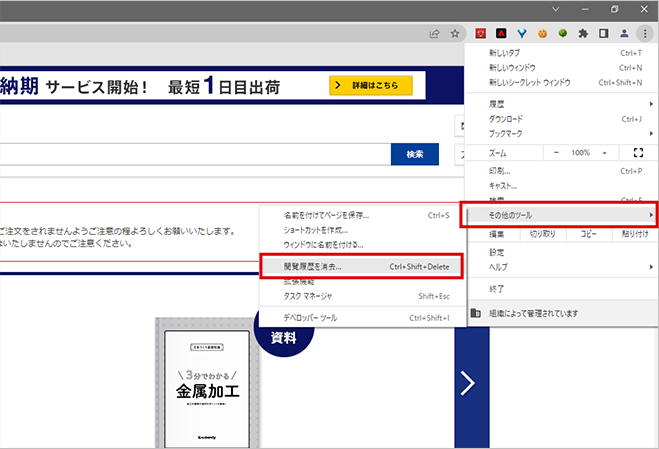Click the yellow 詳細はこちら button
Screen dimensions: 659x449
tap(370, 87)
